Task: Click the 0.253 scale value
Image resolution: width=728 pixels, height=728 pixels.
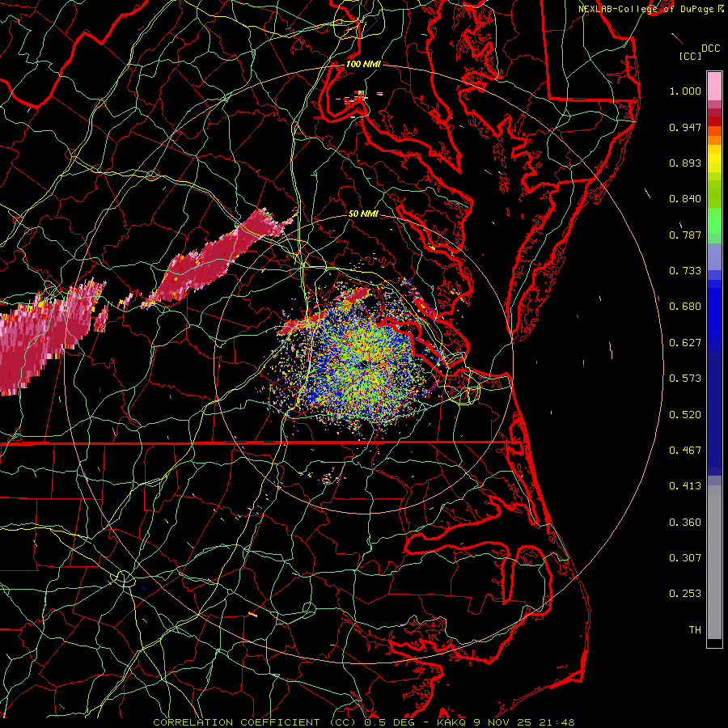Action: coord(685,594)
